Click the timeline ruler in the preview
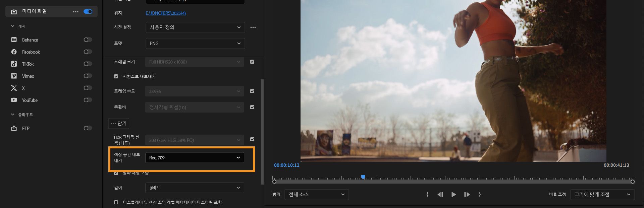The width and height of the screenshot is (644, 208). pos(453,178)
